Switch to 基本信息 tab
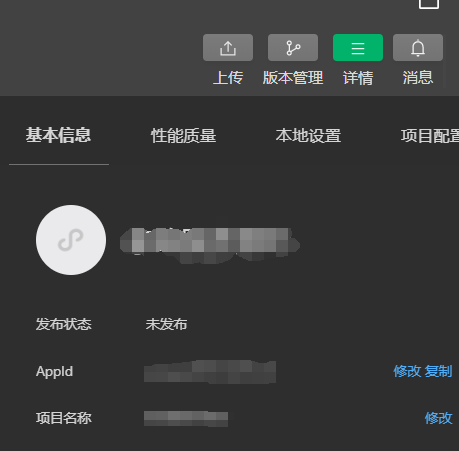 coord(59,135)
